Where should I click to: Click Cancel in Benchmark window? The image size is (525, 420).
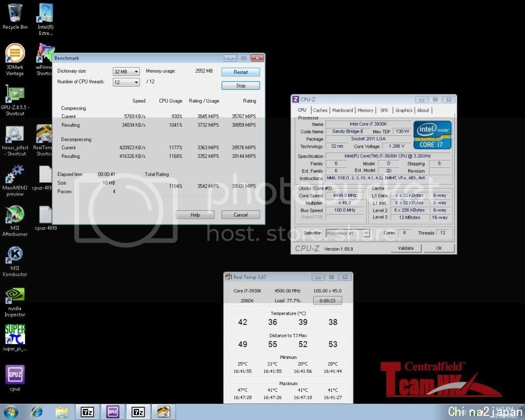pos(240,215)
